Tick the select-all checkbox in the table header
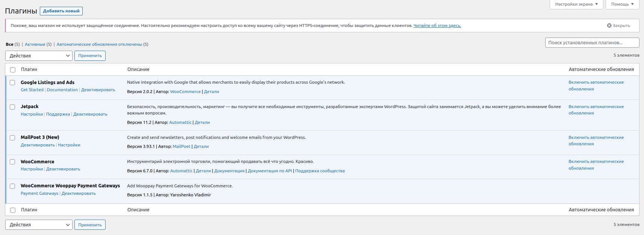Screen dimensions: 644x235 pos(13,70)
